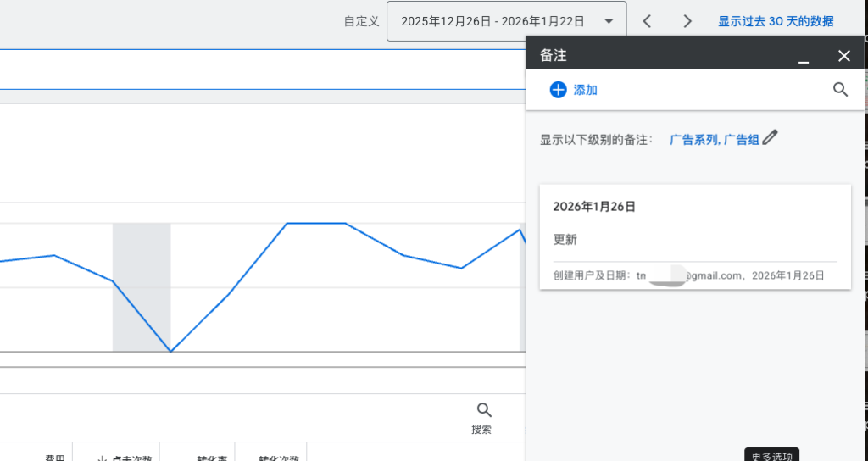Screen dimensions: 868x461
Task: Click the dropdown arrow in the date picker
Action: 609,22
